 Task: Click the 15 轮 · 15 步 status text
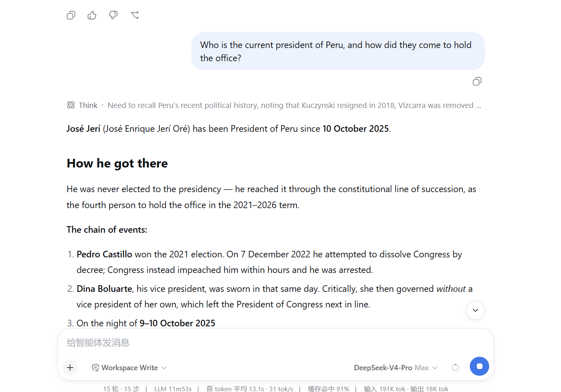121,389
